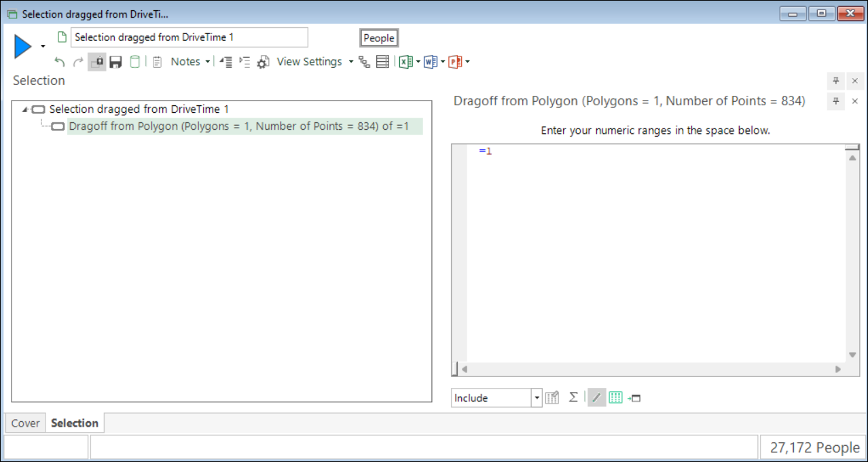This screenshot has width=868, height=462.
Task: Click the outdent lines icon
Action: pos(226,62)
